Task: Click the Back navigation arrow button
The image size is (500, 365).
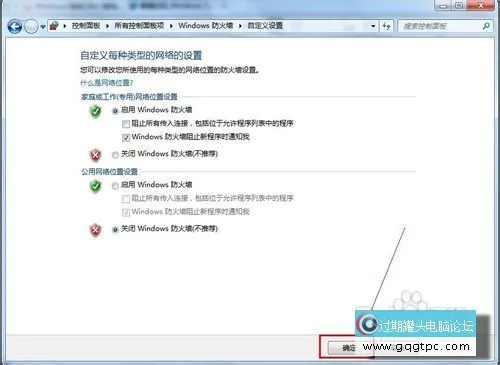Action: click(x=14, y=26)
